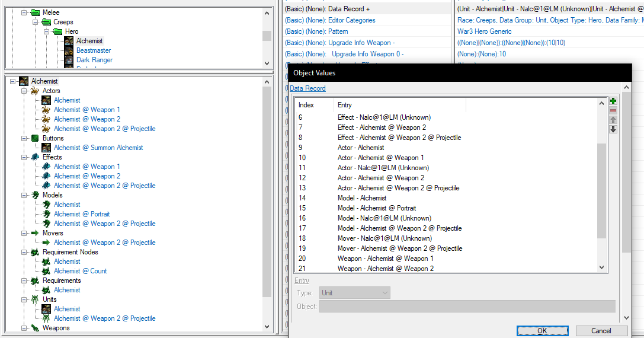Click the model icon beside Alchemist @ Portrait
644x338 pixels.
tap(46, 214)
